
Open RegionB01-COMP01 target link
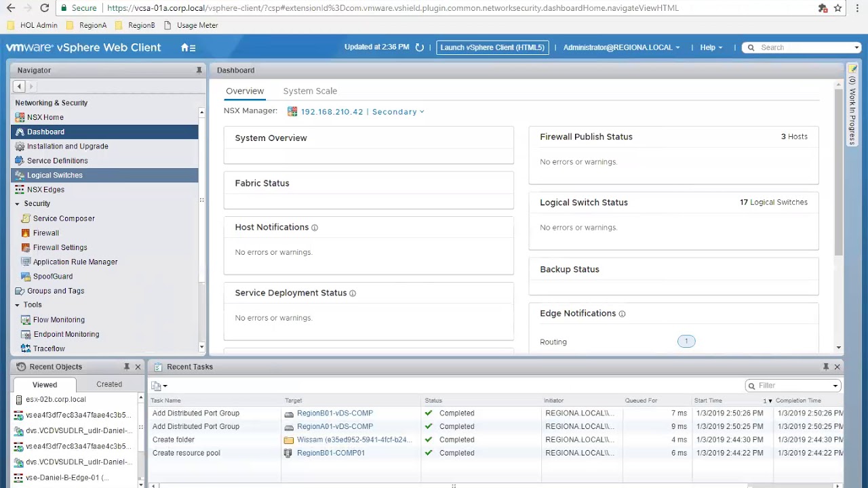(x=331, y=453)
